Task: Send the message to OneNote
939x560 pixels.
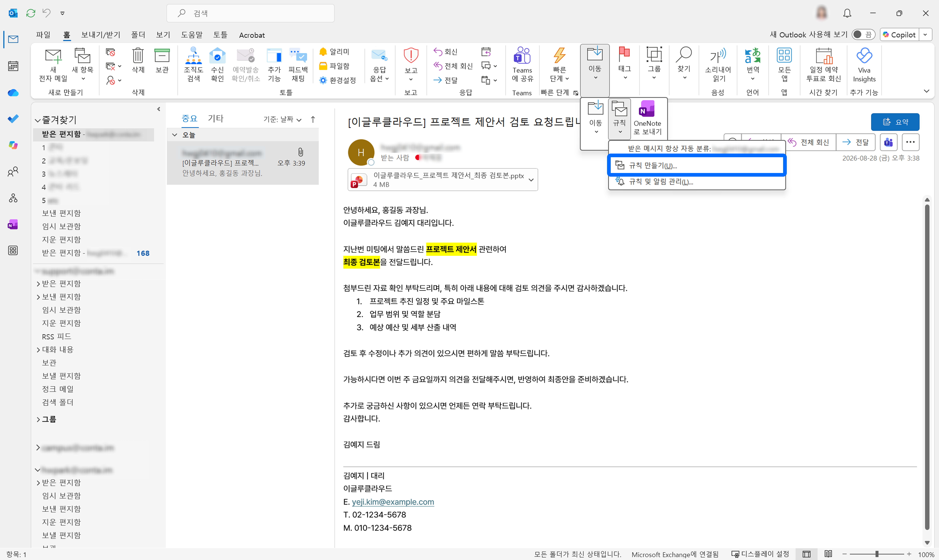Action: click(x=647, y=118)
